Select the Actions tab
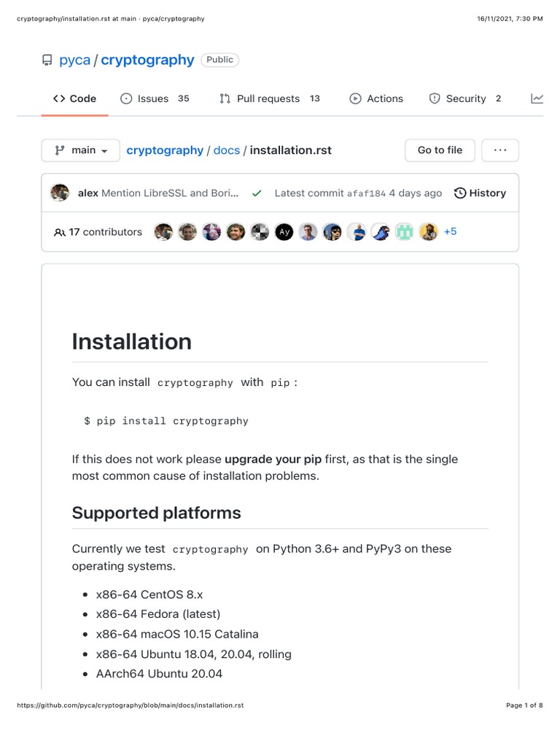 pyautogui.click(x=376, y=98)
